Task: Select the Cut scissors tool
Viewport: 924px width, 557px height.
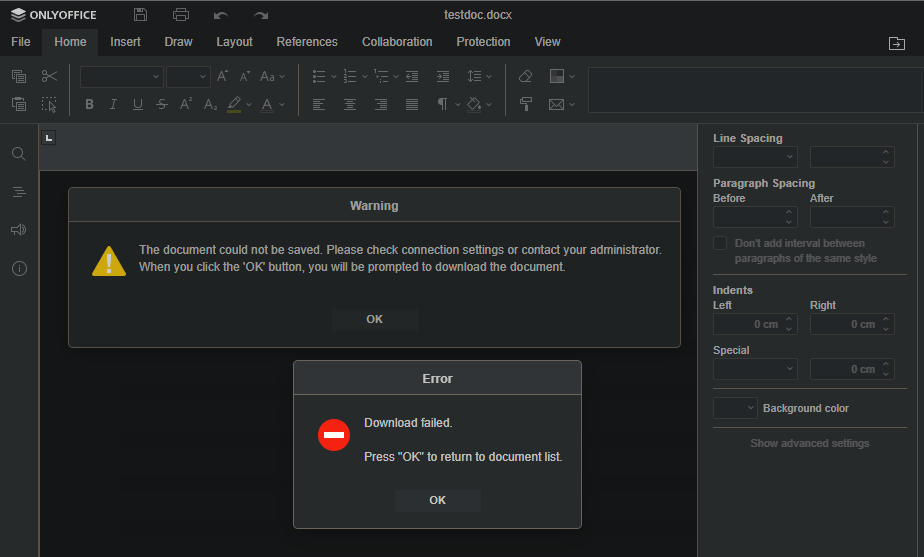Action: coord(50,76)
